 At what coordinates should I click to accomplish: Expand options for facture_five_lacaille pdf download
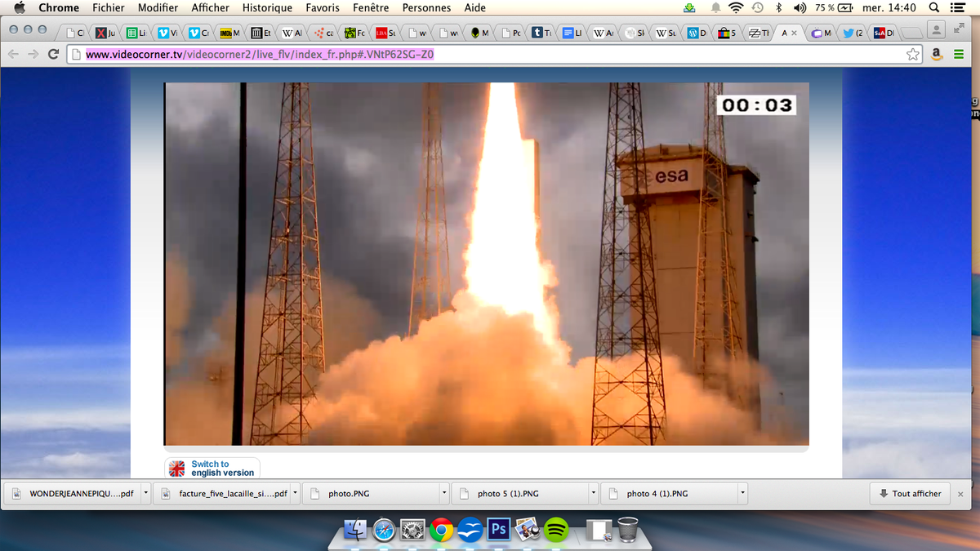pyautogui.click(x=295, y=493)
